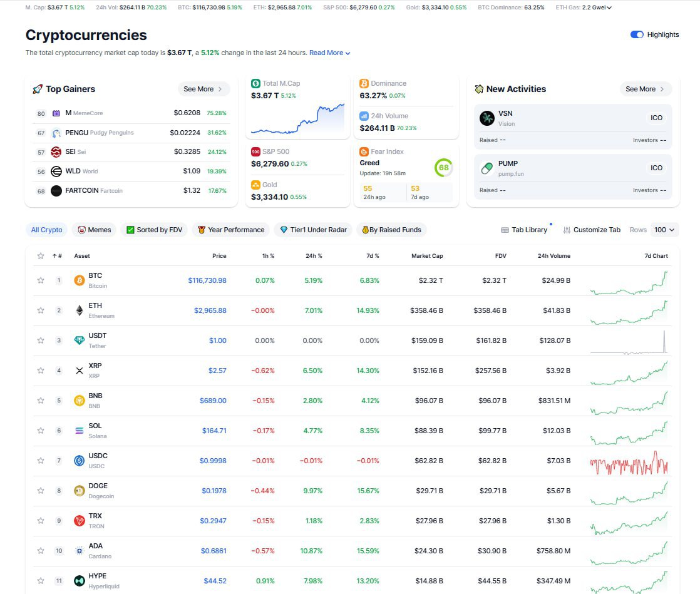Click the Pudgy Penguins PENGU icon

(x=56, y=133)
